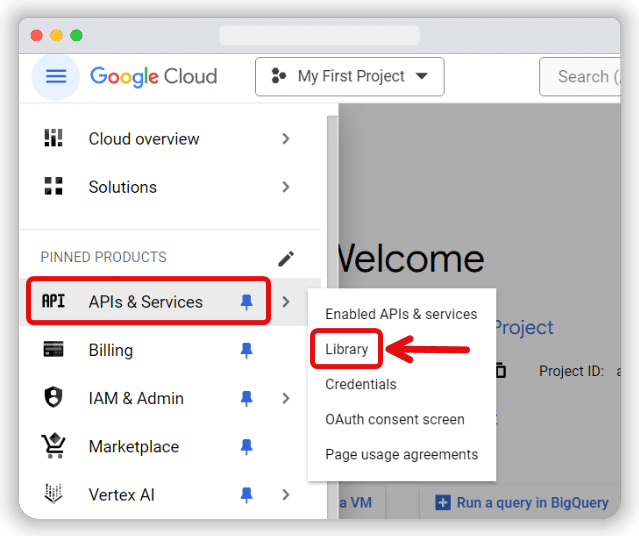
Task: Unpin IAM & Admin using pin icon
Action: [247, 398]
